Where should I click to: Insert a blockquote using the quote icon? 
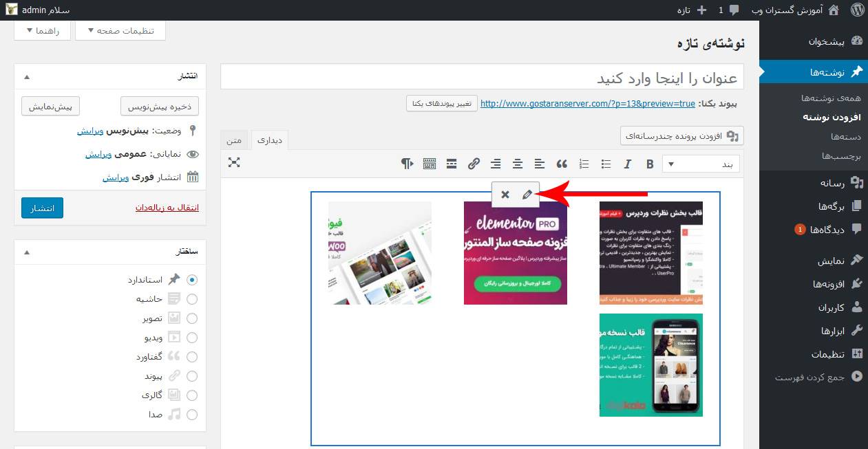click(562, 164)
